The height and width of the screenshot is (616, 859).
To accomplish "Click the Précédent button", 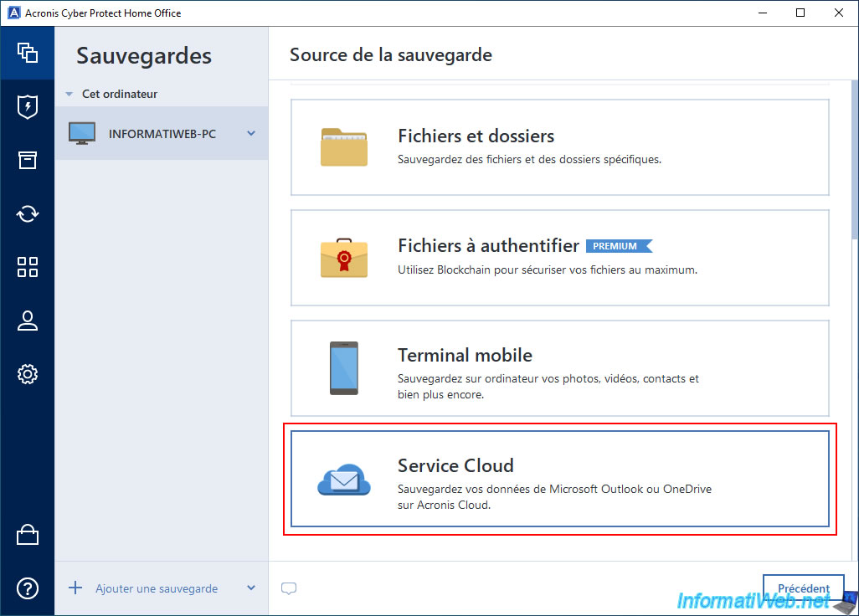I will tap(804, 588).
